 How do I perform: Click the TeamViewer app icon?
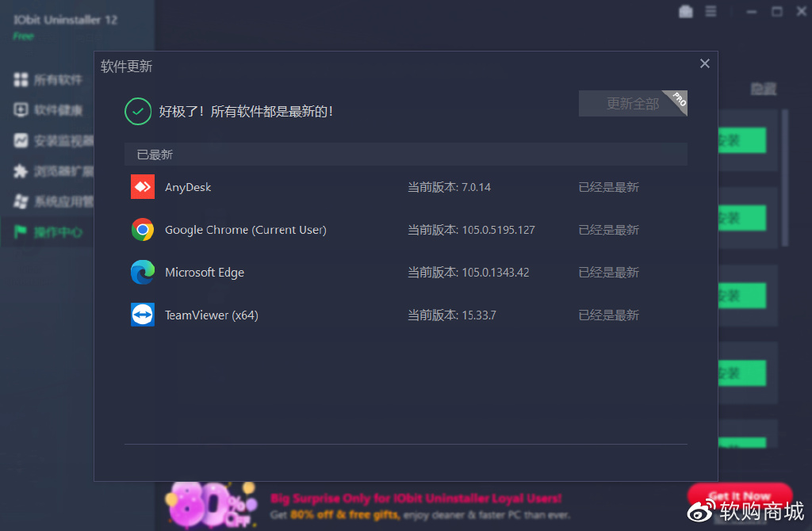143,315
